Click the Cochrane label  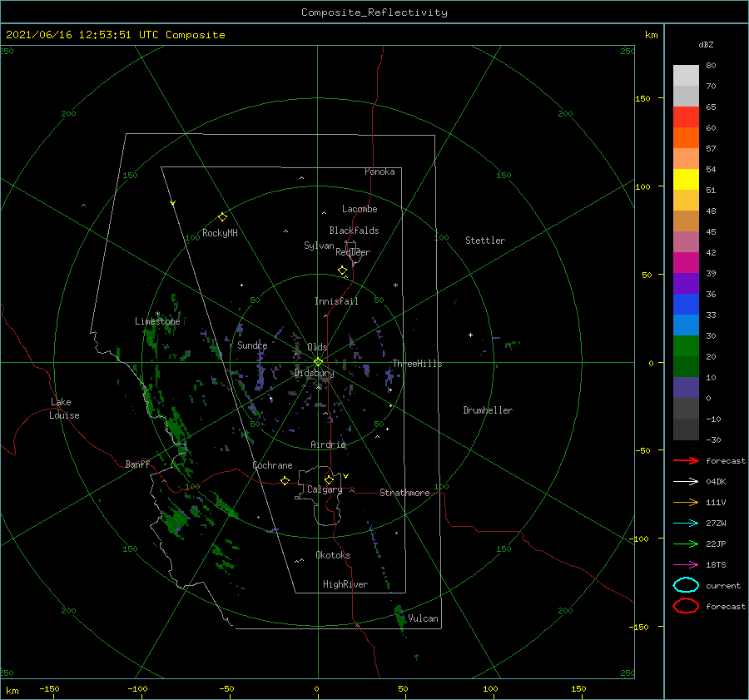[272, 465]
